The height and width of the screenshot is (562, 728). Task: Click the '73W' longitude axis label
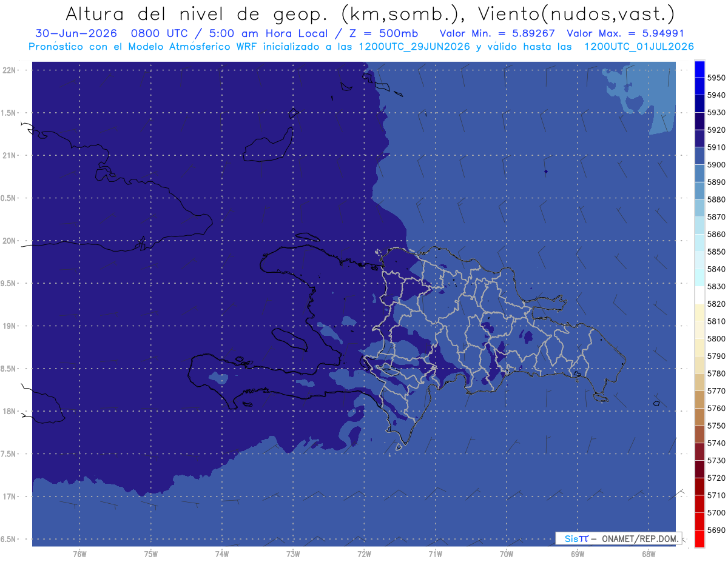tap(293, 554)
